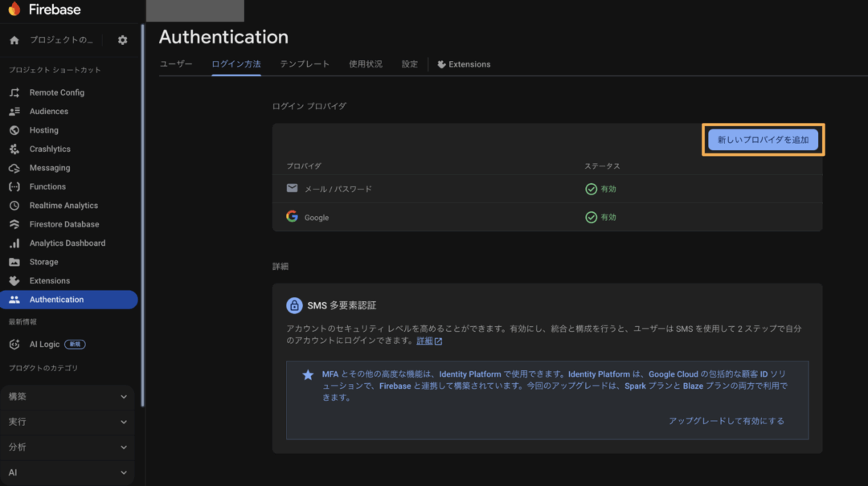Click the Firestore Database icon
Screen dimensions: 868x486
coord(14,224)
